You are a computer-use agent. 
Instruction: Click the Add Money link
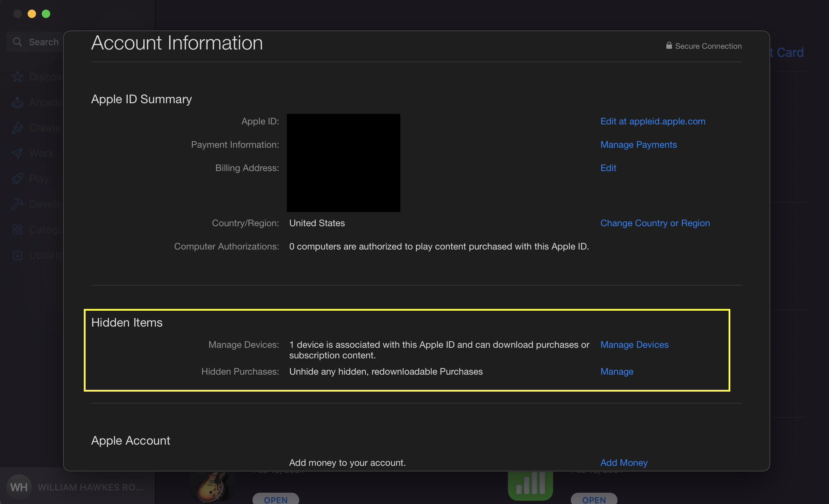pos(624,463)
